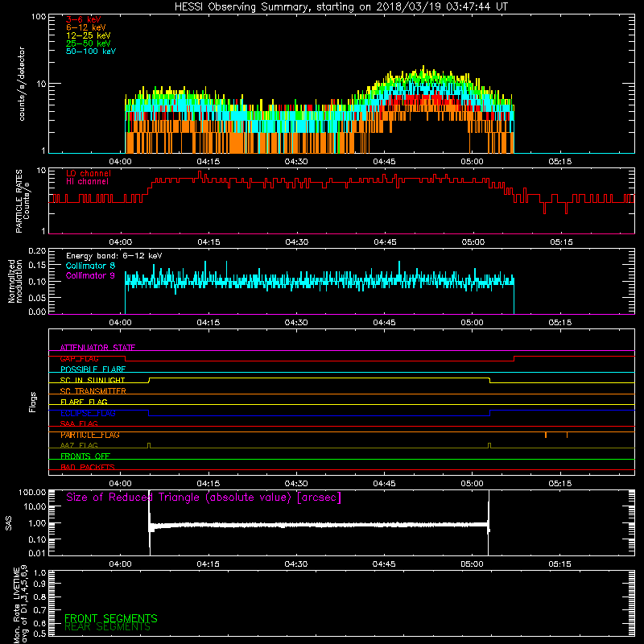Click the 0.01 value on SAS axis
This screenshot has width=644, height=644.
pyautogui.click(x=37, y=553)
